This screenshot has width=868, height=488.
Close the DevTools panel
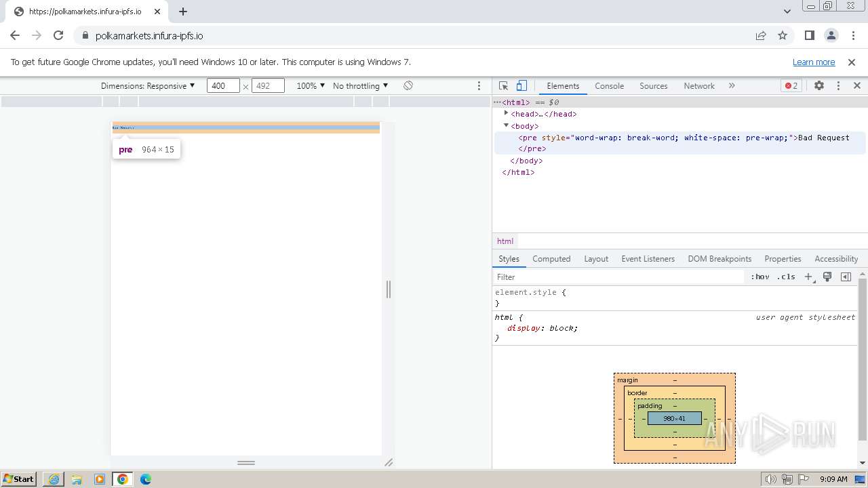click(x=857, y=85)
